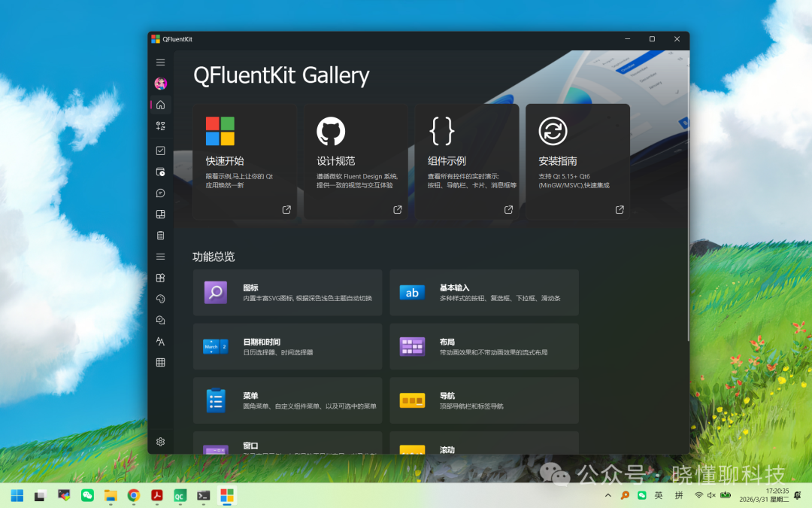812x508 pixels.
Task: Open Qt Creator from the taskbar
Action: click(180, 495)
